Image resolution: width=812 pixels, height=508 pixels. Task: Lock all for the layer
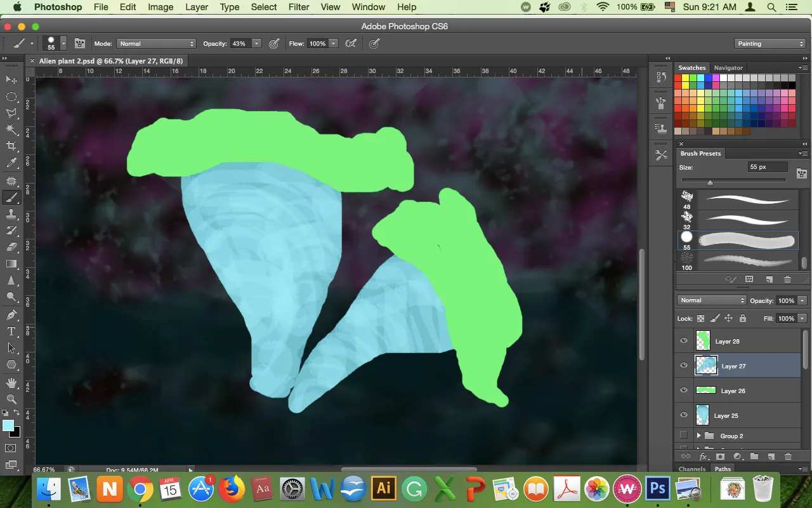click(743, 319)
